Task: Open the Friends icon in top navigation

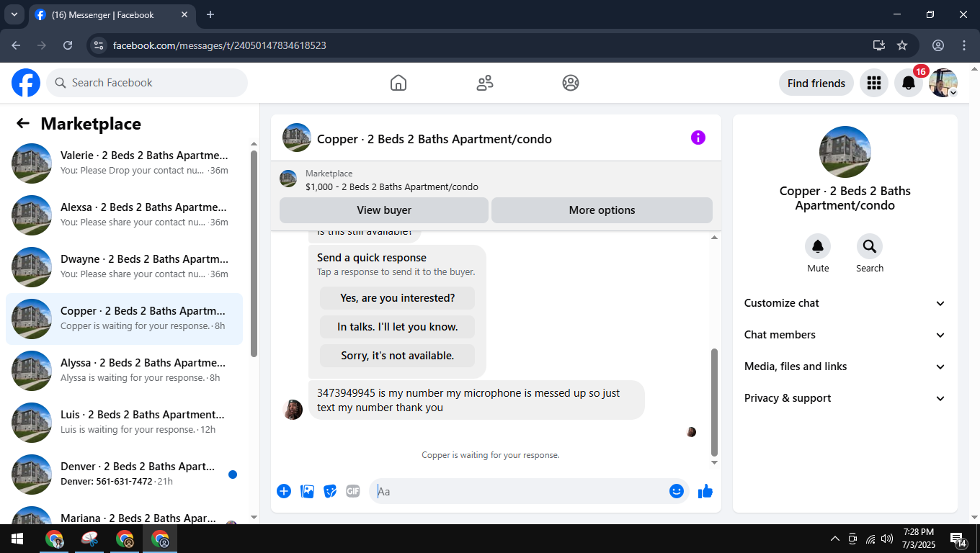Action: click(x=485, y=83)
